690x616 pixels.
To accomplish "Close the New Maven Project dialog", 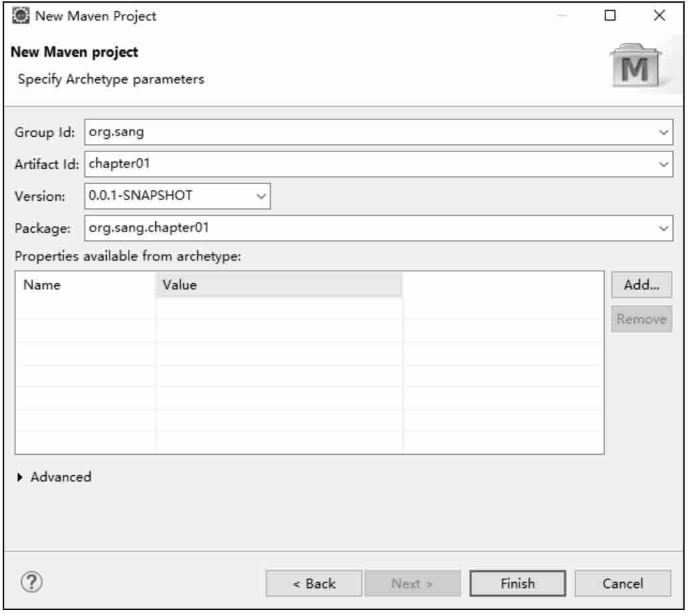I will pos(661,16).
